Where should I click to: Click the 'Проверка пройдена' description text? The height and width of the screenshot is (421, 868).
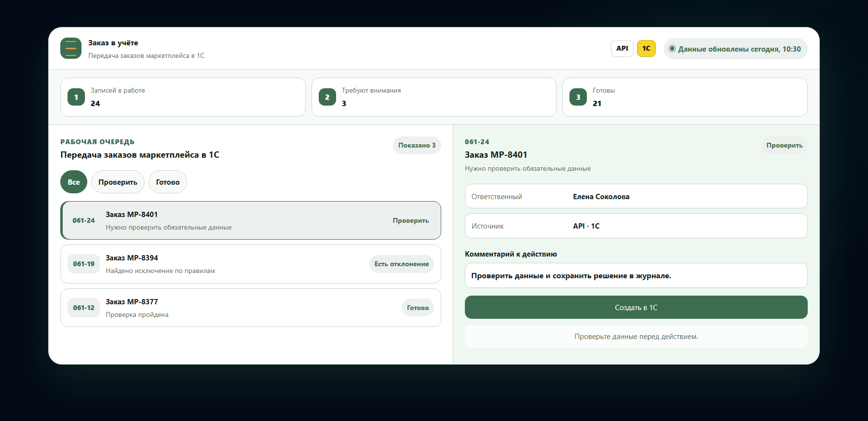tap(137, 314)
